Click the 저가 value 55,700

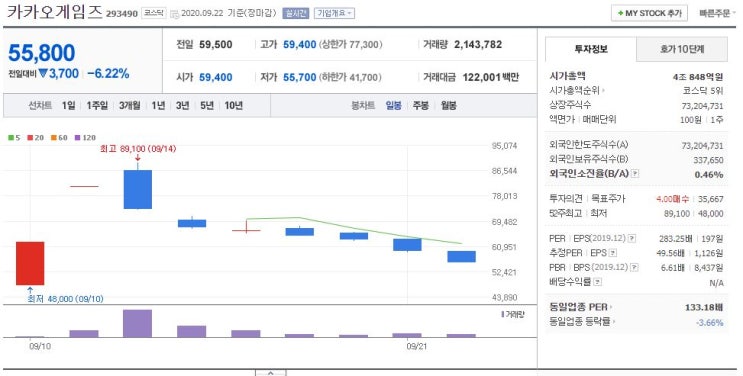click(299, 77)
